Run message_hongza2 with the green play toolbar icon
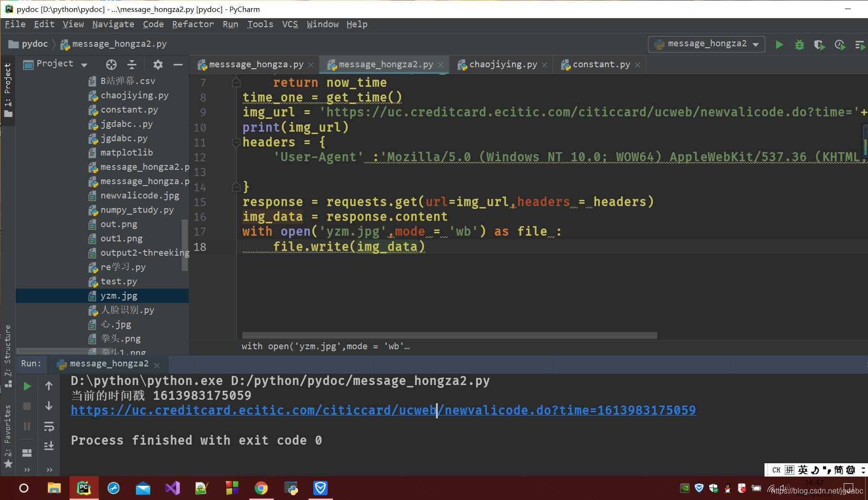The height and width of the screenshot is (500, 868). [779, 44]
